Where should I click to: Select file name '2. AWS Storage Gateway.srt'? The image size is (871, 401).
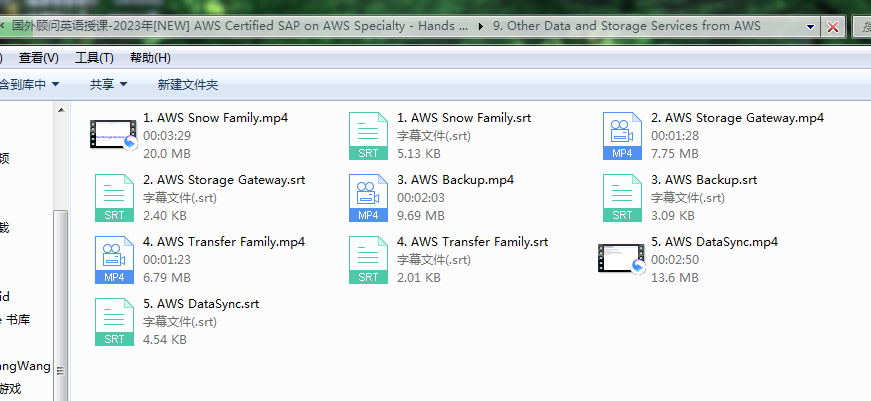(224, 180)
